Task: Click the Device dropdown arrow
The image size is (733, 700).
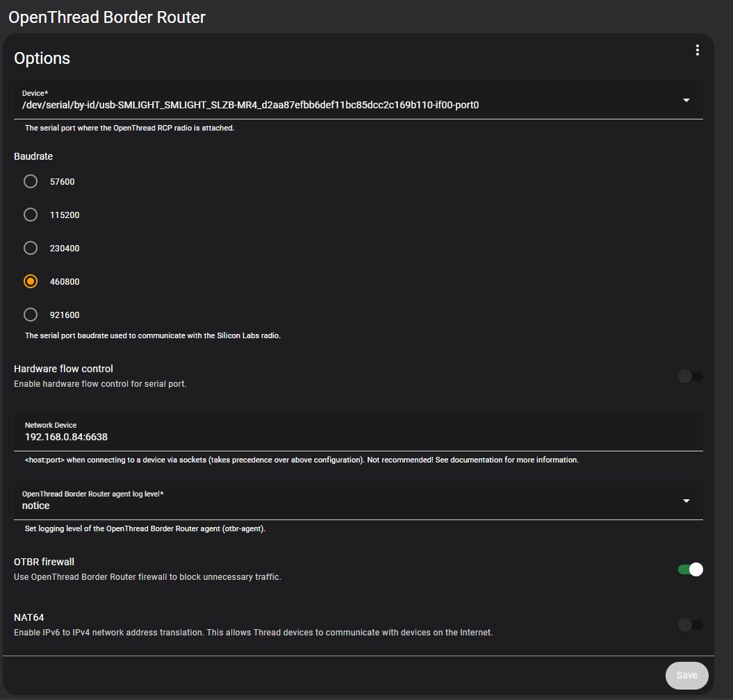Action: (x=686, y=100)
